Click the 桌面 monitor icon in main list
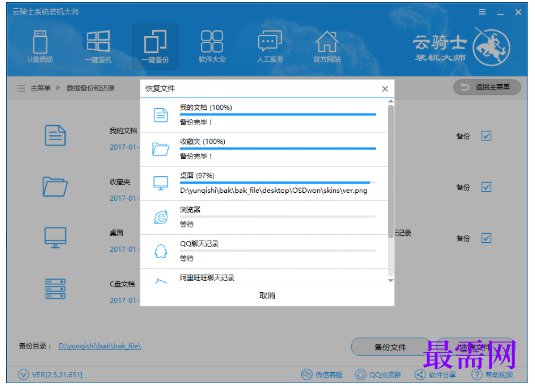Image resolution: width=535 pixels, height=386 pixels. tap(55, 238)
